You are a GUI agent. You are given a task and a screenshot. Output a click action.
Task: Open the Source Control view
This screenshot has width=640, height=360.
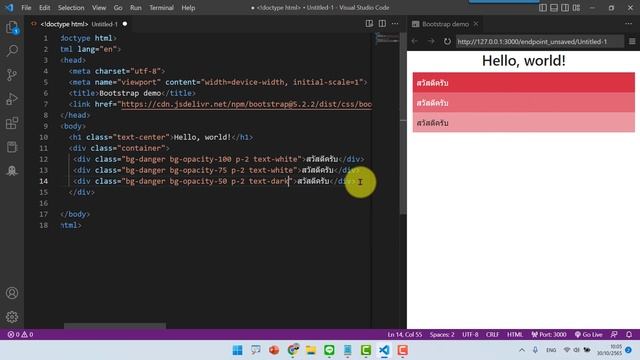(x=12, y=75)
